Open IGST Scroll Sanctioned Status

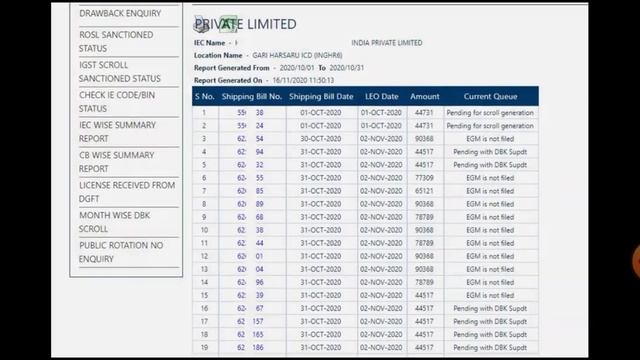(120, 72)
